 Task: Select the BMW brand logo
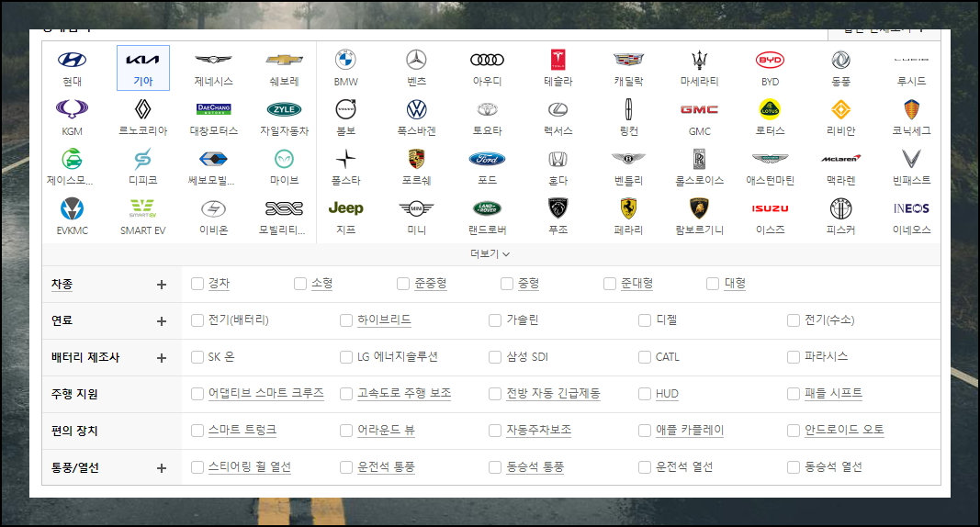click(345, 60)
